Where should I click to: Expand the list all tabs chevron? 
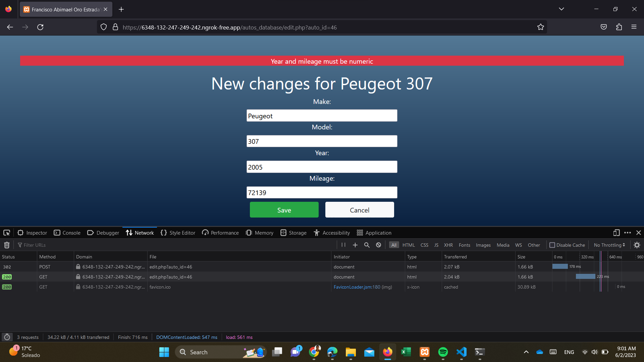click(x=561, y=9)
